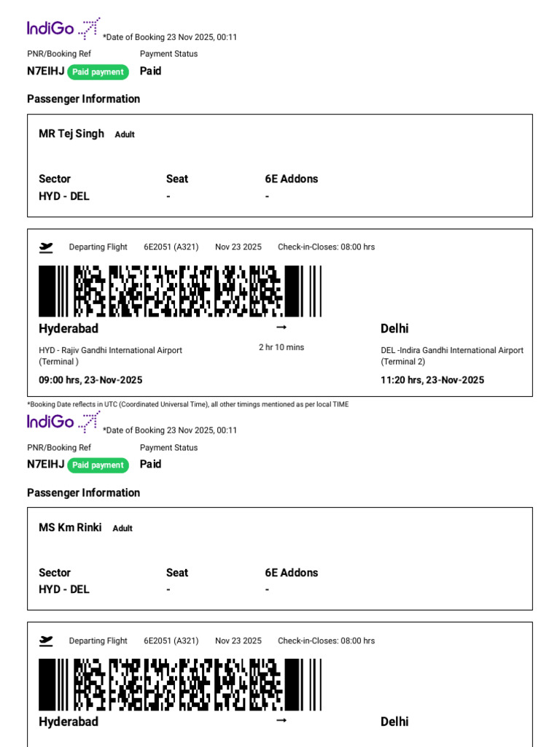Screen dimensions: 560x747
Task: Click Tej Singh's boarding barcode
Action: 180,291
